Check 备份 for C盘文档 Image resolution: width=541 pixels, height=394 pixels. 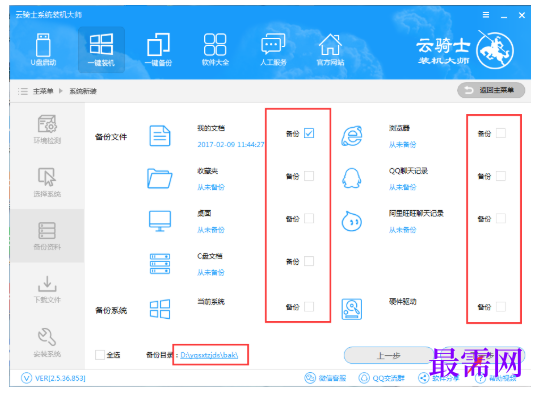click(309, 261)
